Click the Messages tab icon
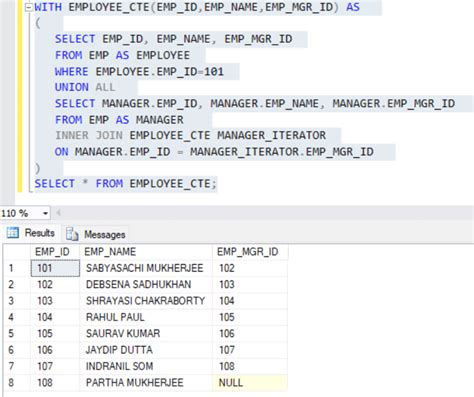This screenshot has width=474, height=397. tap(72, 234)
